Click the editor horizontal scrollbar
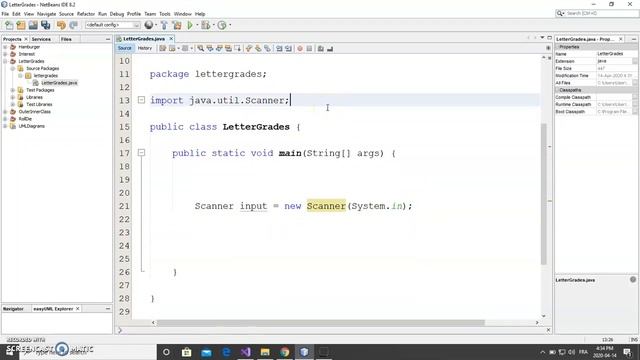The width and height of the screenshot is (640, 360). click(x=320, y=322)
